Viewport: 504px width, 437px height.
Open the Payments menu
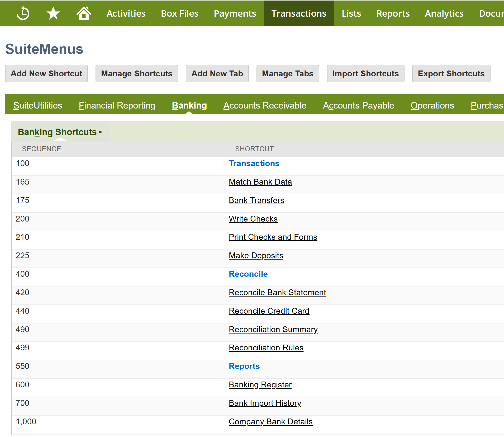coord(235,13)
